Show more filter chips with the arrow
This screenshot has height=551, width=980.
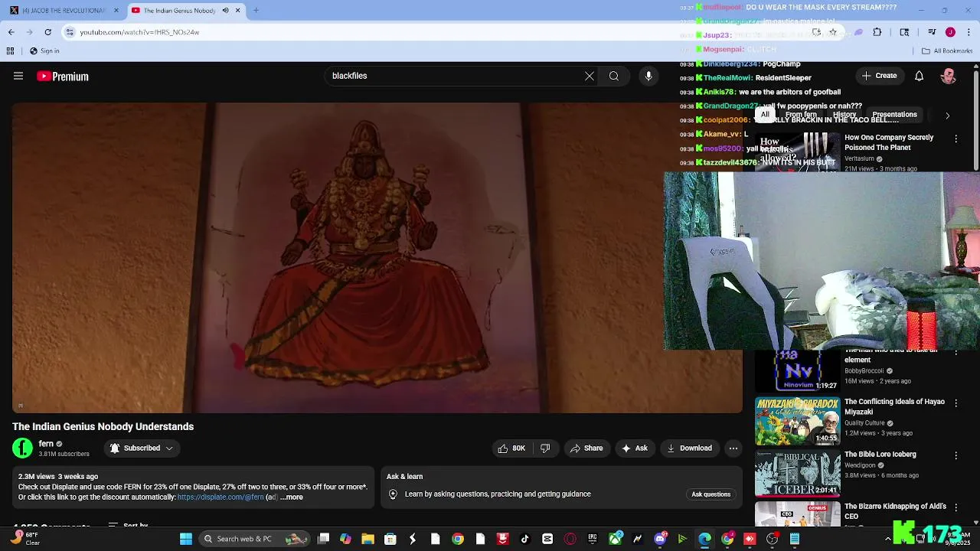[x=947, y=116]
